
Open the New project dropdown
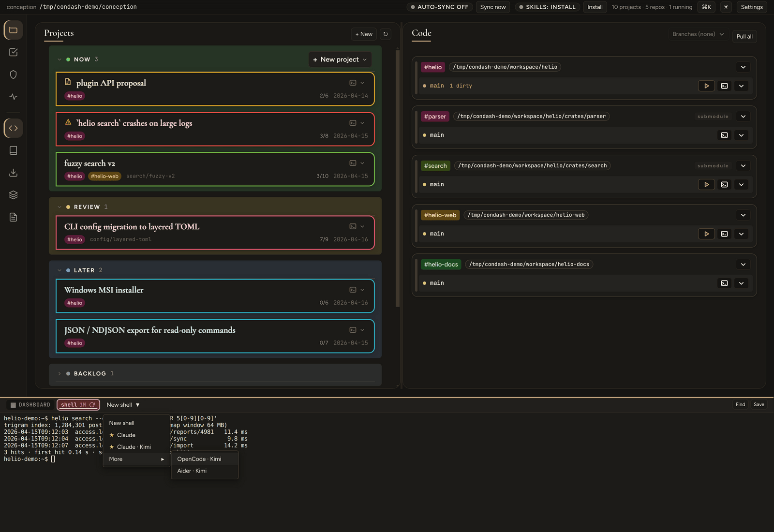340,59
